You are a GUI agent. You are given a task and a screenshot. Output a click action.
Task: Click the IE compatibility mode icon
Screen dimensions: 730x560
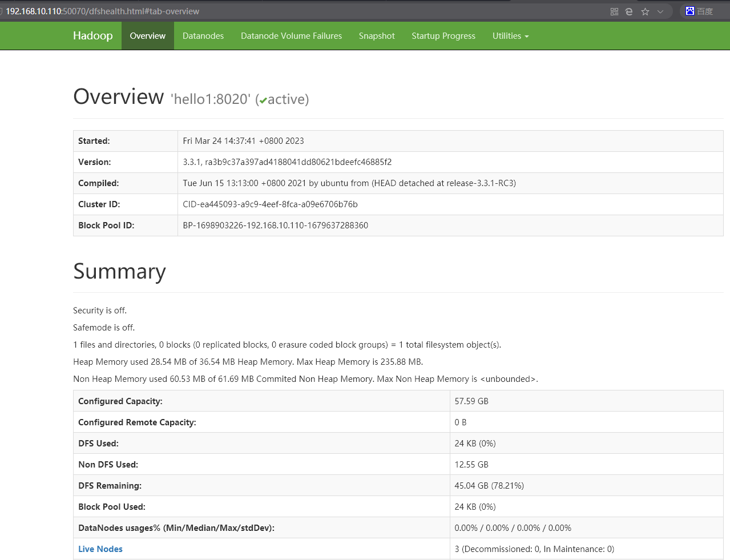coord(629,11)
